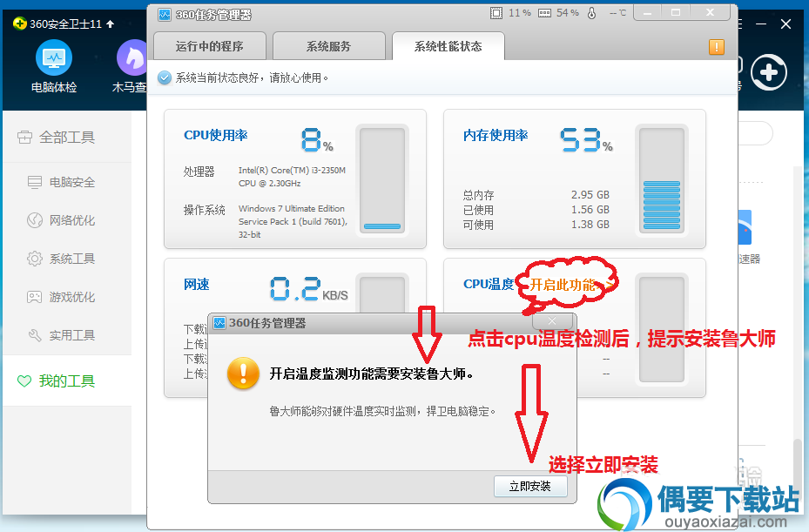The image size is (809, 532).
Task: Click 立即安装 to install 鲁大师
Action: (530, 486)
